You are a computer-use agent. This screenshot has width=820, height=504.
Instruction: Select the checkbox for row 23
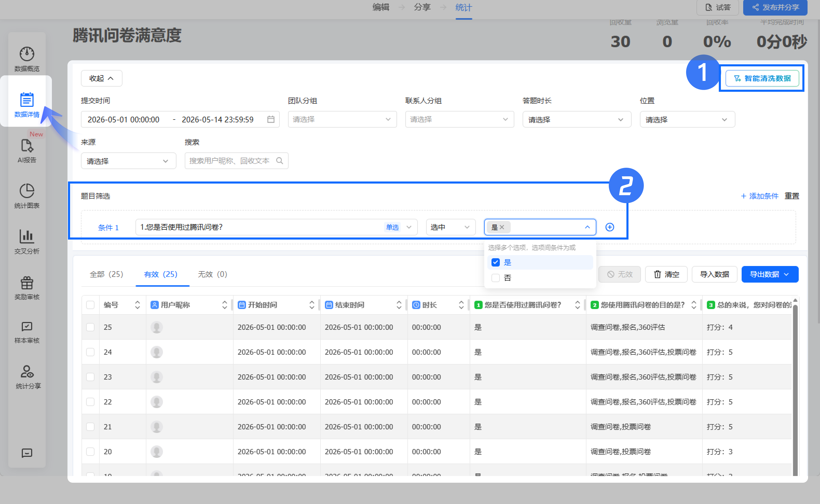pyautogui.click(x=90, y=377)
